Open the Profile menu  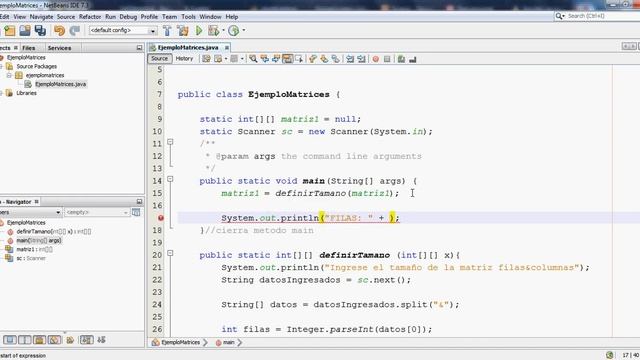pyautogui.click(x=149, y=17)
